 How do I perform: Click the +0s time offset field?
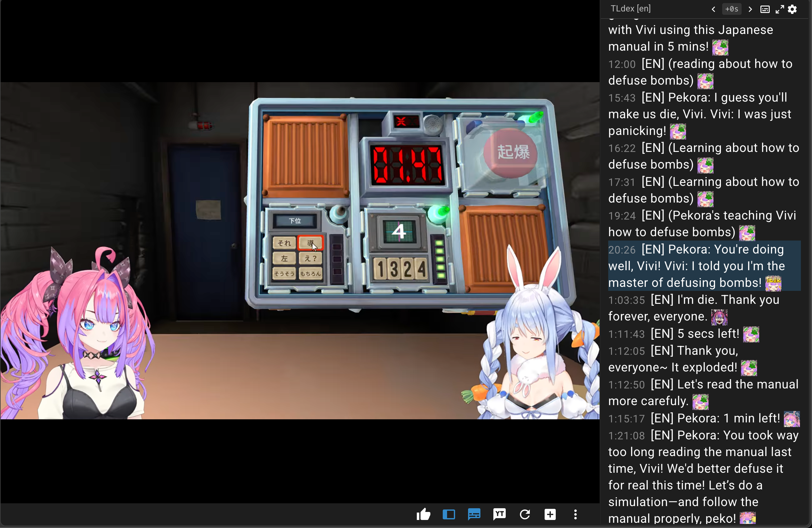point(731,9)
